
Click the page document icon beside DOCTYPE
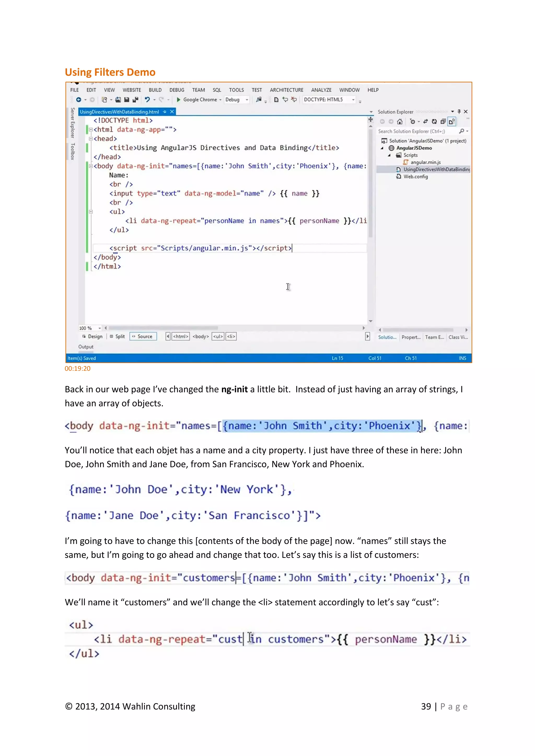pos(276,99)
